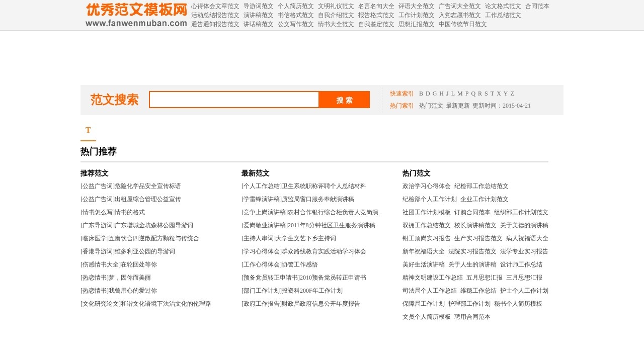The width and height of the screenshot is (644, 362).
Task: Open 卫生系统职称评聘个人总结材料 article
Action: click(x=324, y=186)
